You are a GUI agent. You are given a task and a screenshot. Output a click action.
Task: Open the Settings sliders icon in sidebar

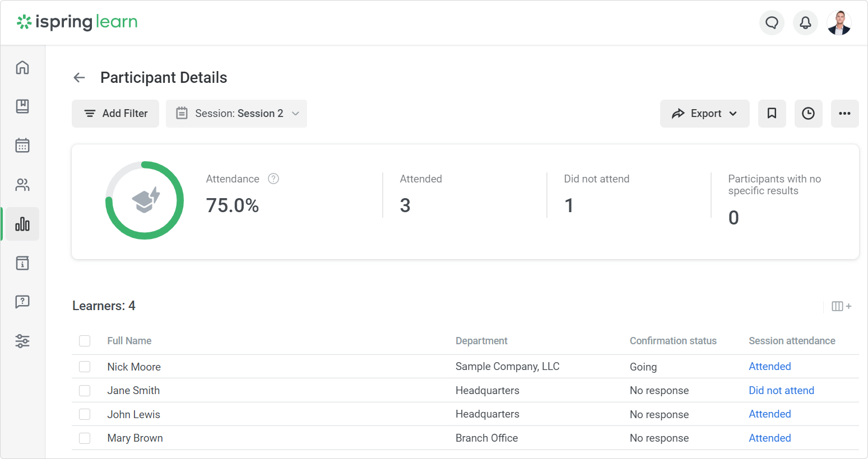click(22, 341)
